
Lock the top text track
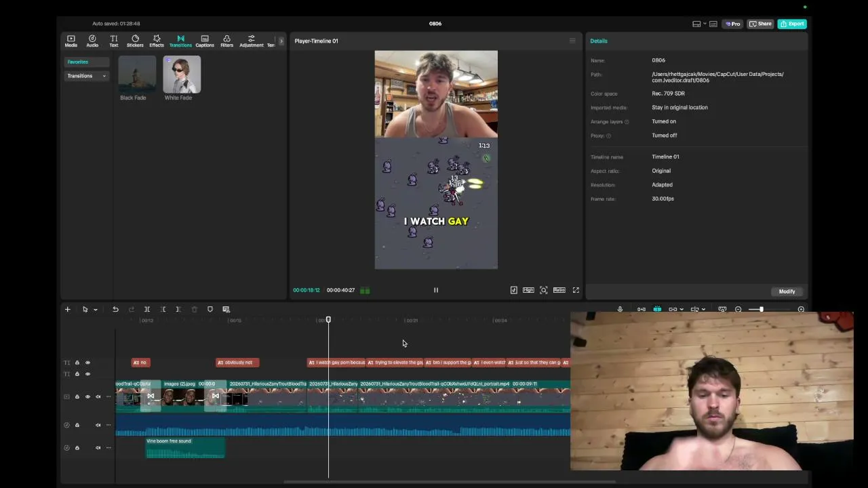tap(77, 363)
